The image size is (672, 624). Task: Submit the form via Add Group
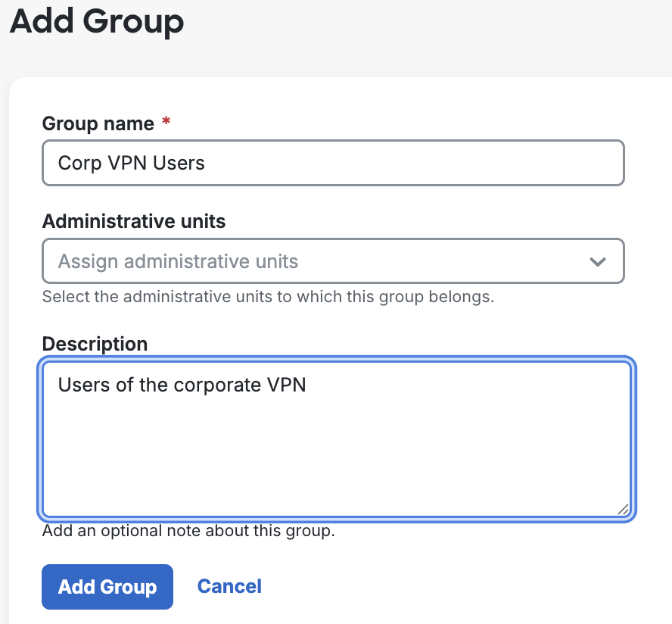click(x=107, y=586)
